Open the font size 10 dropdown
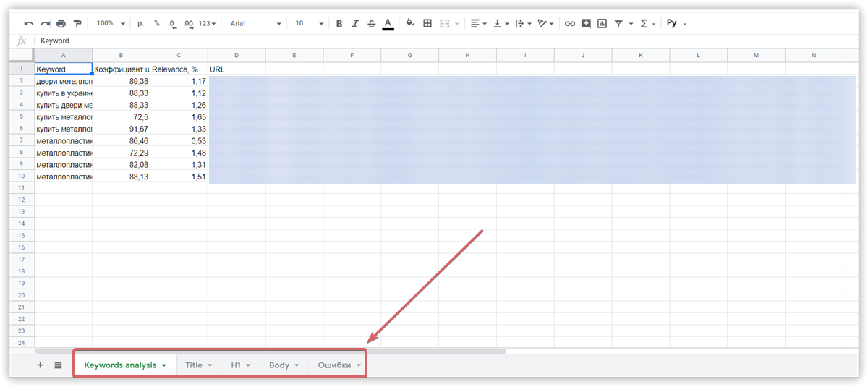This screenshot has height=387, width=868. tap(309, 23)
